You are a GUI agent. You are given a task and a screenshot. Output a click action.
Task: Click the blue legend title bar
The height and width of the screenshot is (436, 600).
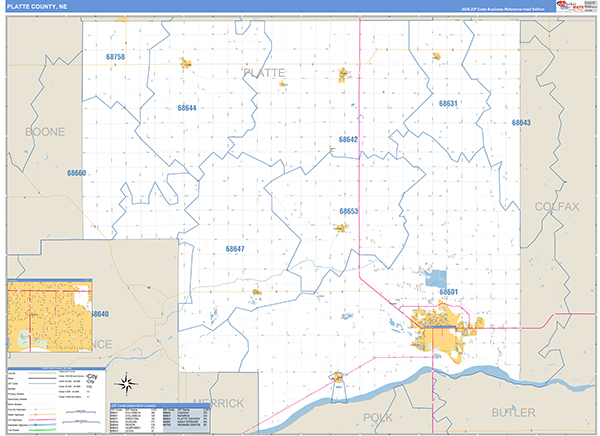click(57, 369)
